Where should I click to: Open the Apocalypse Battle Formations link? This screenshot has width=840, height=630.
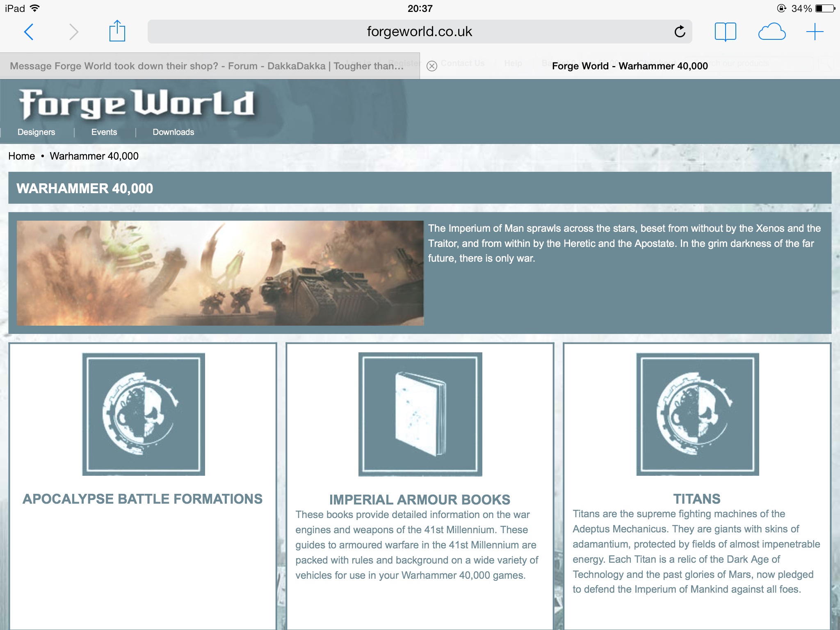point(143,499)
